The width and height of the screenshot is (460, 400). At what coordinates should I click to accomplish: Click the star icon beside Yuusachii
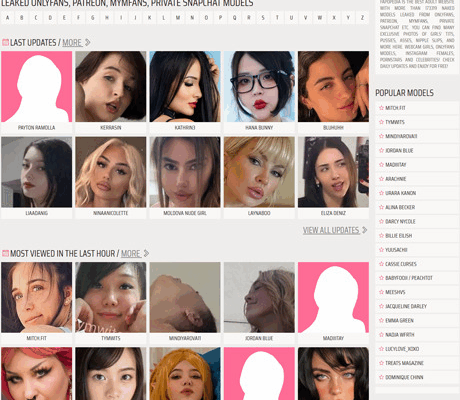tap(381, 250)
